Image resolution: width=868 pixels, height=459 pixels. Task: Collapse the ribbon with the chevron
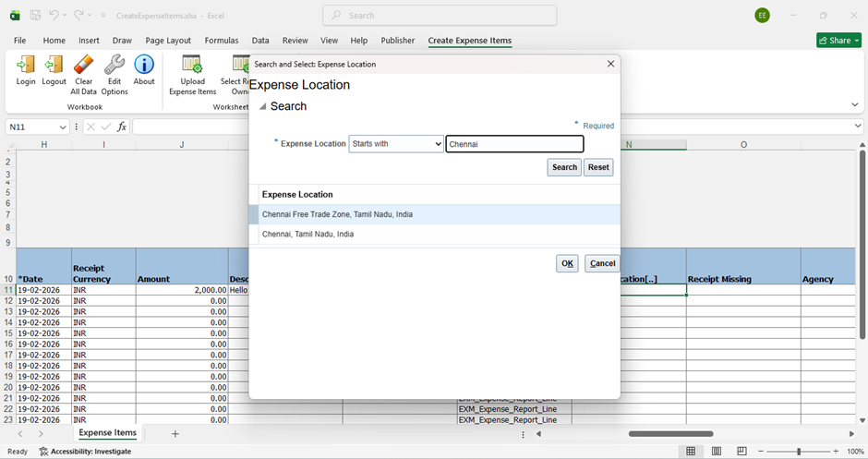855,104
